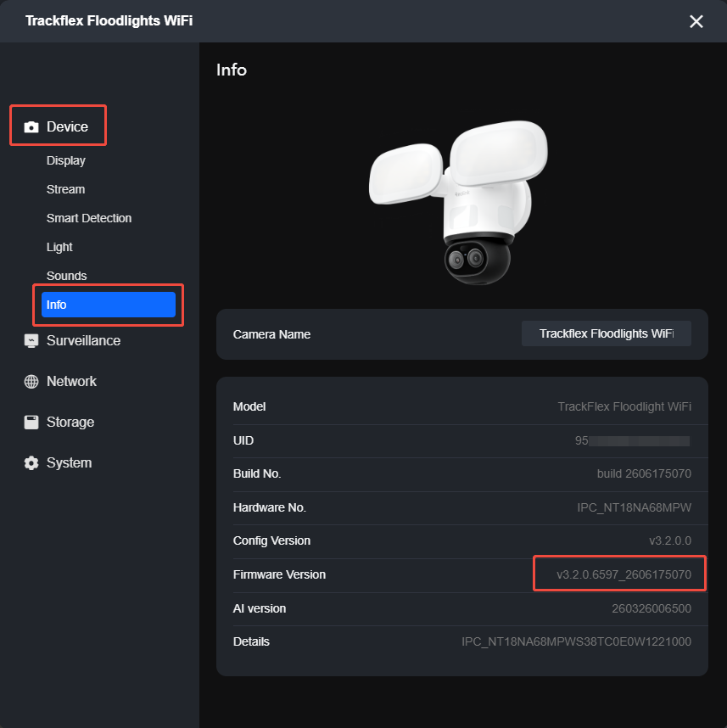Click the value build 2606175070
Viewport: 727px width, 728px height.
644,474
